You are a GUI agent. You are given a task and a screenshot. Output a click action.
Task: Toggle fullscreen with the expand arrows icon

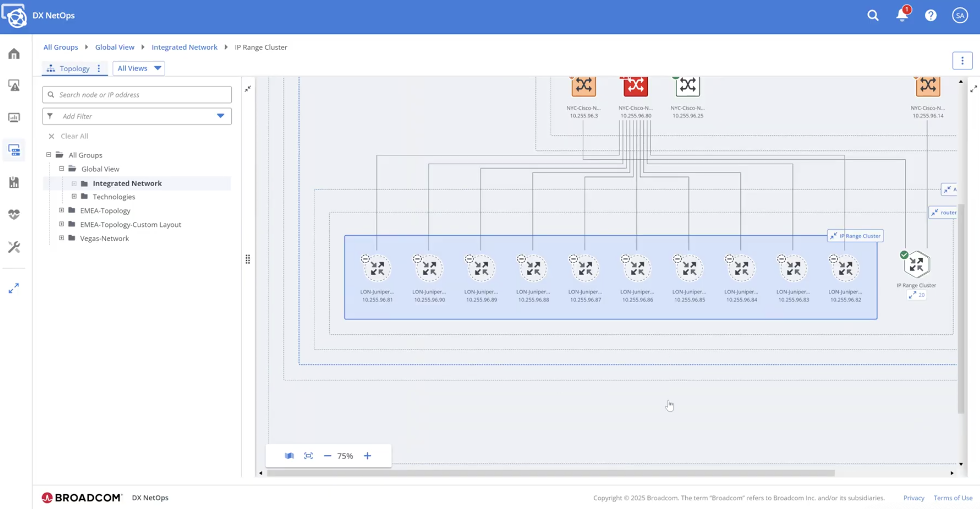pyautogui.click(x=14, y=288)
